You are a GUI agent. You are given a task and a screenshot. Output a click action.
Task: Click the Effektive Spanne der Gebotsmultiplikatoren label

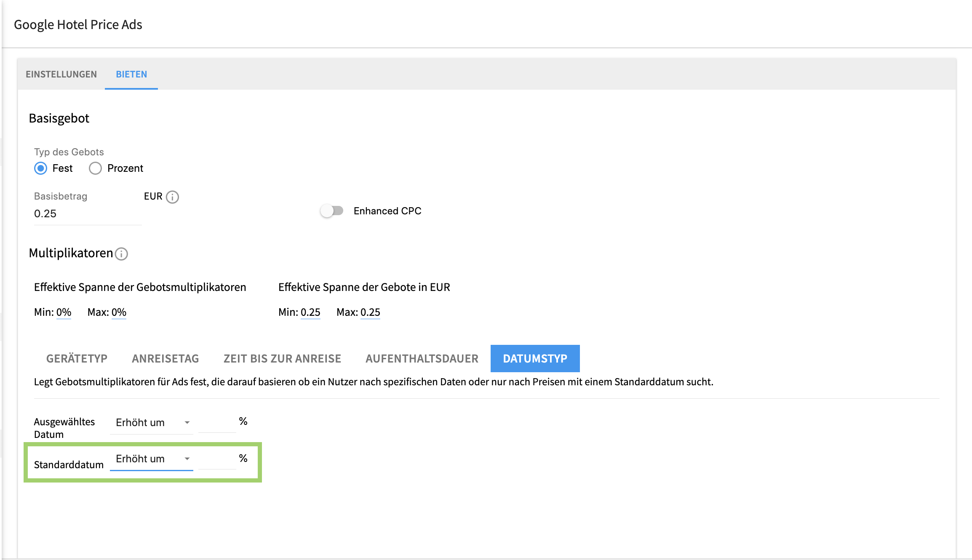click(140, 287)
